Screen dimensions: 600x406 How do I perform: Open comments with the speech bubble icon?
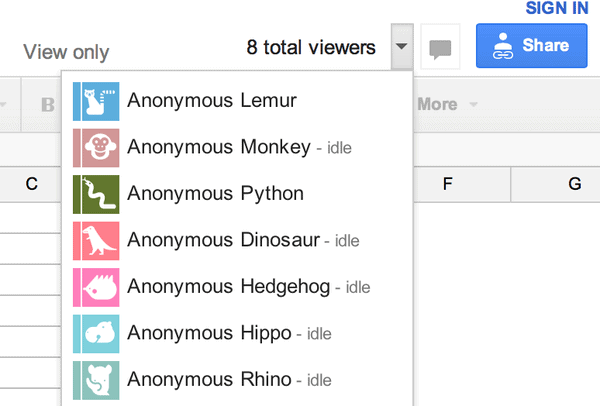(x=440, y=47)
